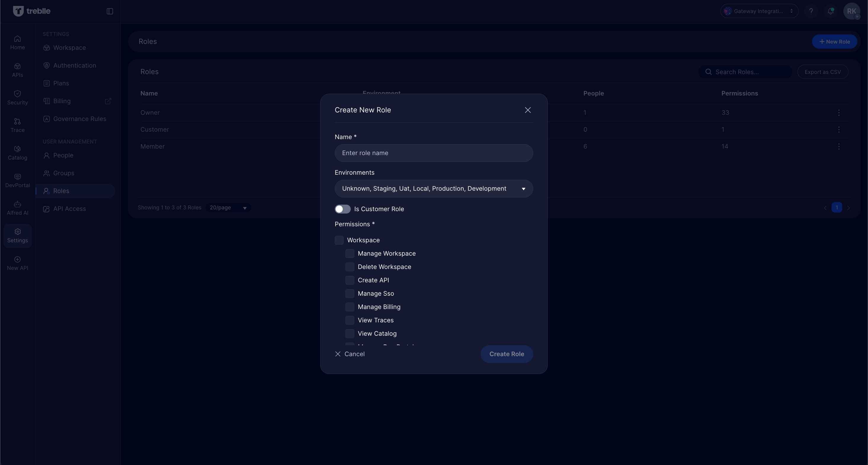Check the Manage Workspace permission
This screenshot has height=465, width=868.
coord(350,254)
